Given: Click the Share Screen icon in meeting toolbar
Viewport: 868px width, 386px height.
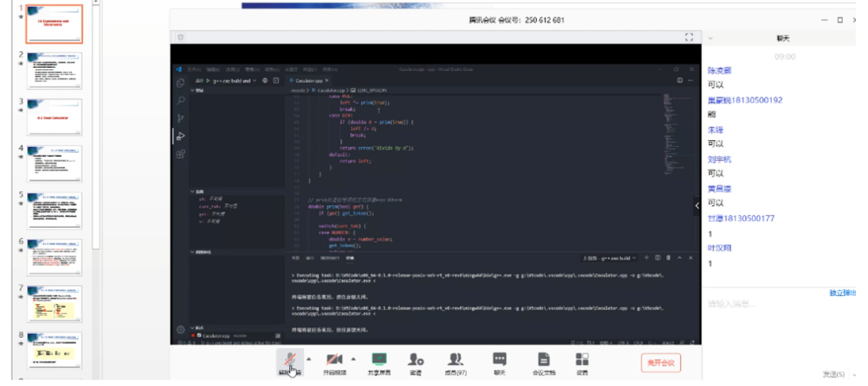Looking at the screenshot, I should 379,360.
